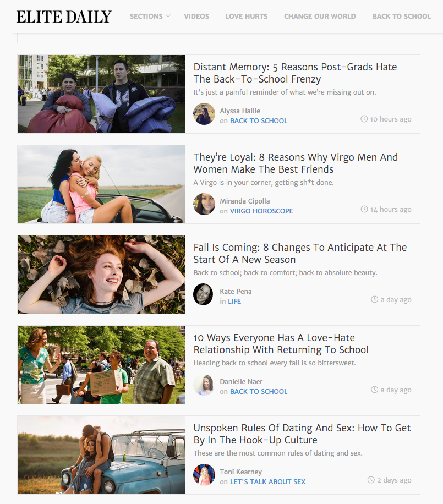Screen dimensions: 443x504
Task: Open Back To School tag under Alyssa Hallie
Action: coord(259,121)
